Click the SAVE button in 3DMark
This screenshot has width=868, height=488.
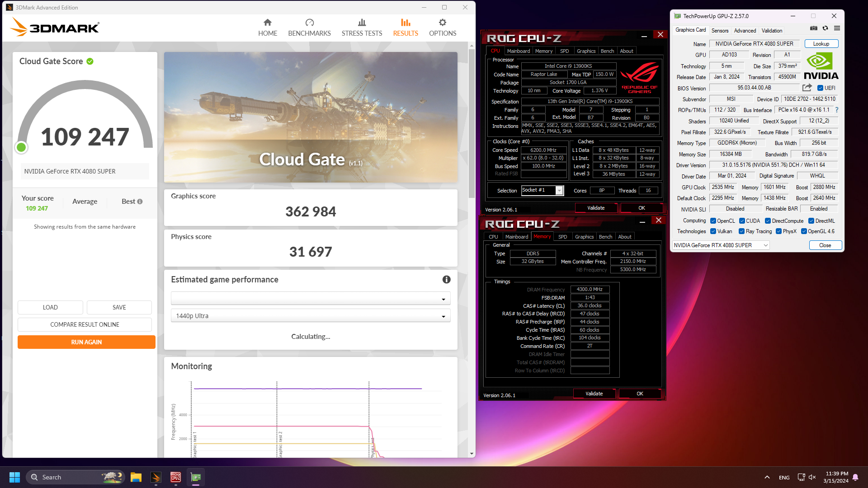click(x=119, y=307)
